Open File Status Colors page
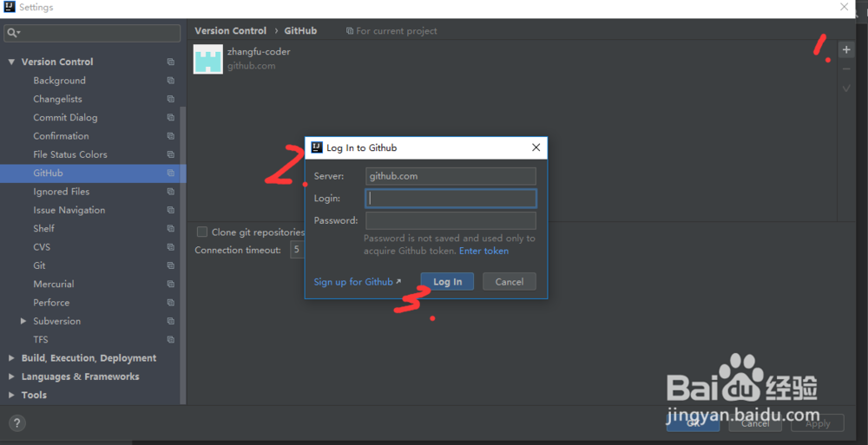 coord(70,154)
